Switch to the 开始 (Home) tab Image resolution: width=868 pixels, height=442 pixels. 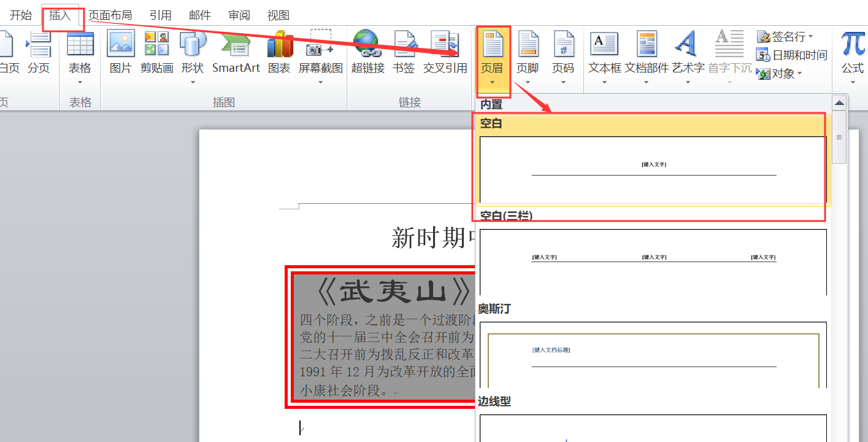(21, 15)
